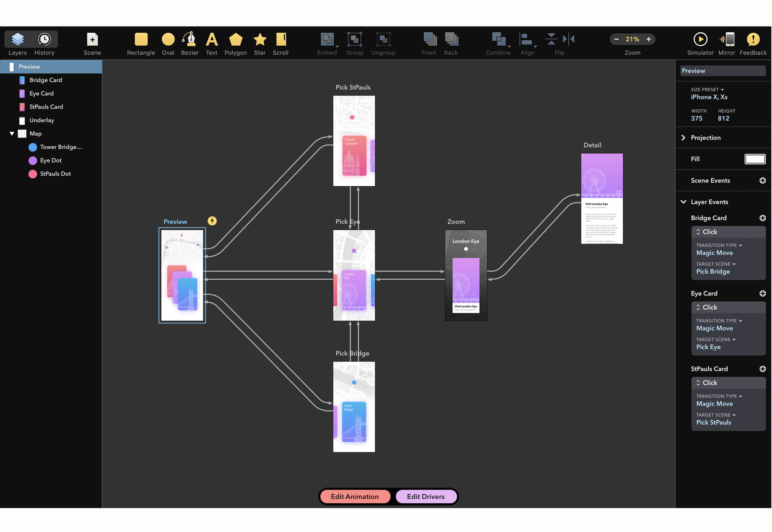Image resolution: width=772 pixels, height=532 pixels.
Task: Collapse the Layer Events section
Action: pyautogui.click(x=683, y=202)
